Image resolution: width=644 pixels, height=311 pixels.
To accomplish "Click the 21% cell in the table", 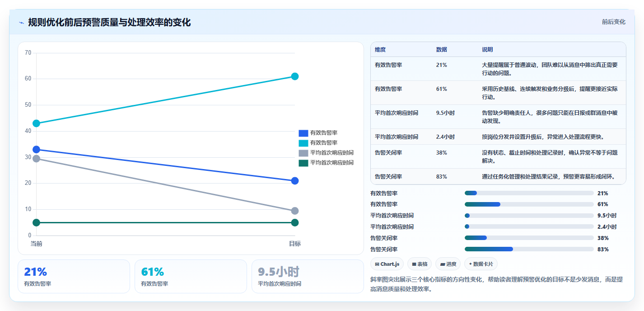I will 442,65.
